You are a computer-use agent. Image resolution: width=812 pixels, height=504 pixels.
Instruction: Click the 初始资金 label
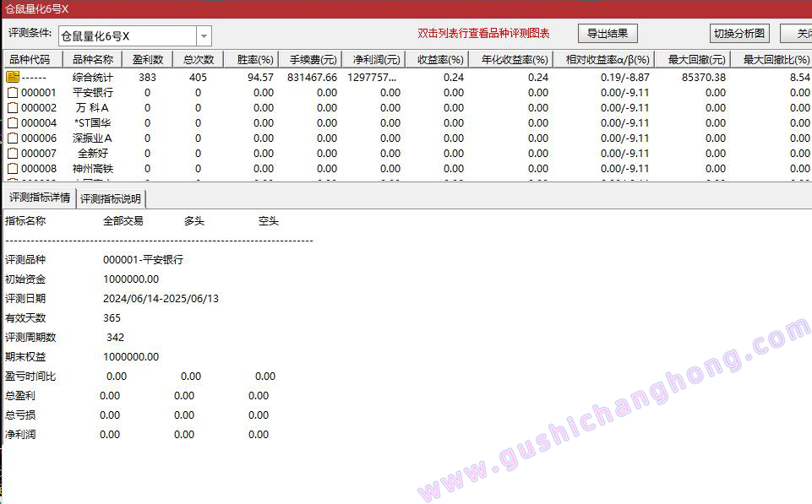(25, 279)
